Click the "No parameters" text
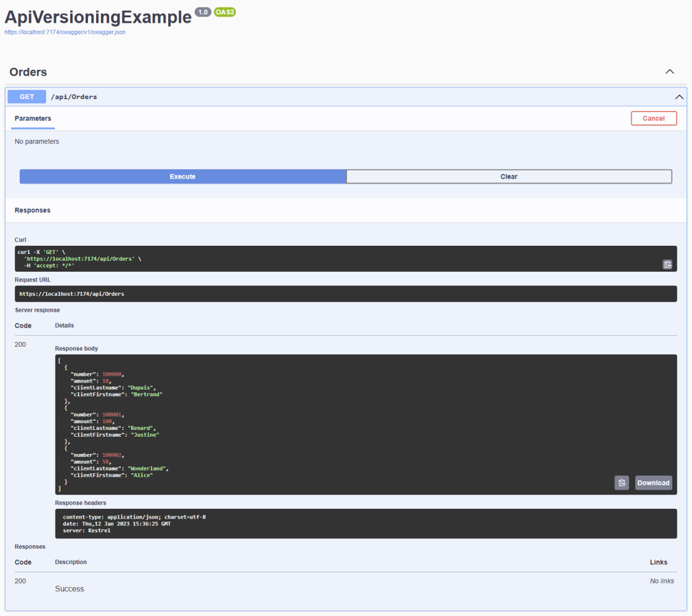Screen dimensions: 692x616 pyautogui.click(x=36, y=141)
